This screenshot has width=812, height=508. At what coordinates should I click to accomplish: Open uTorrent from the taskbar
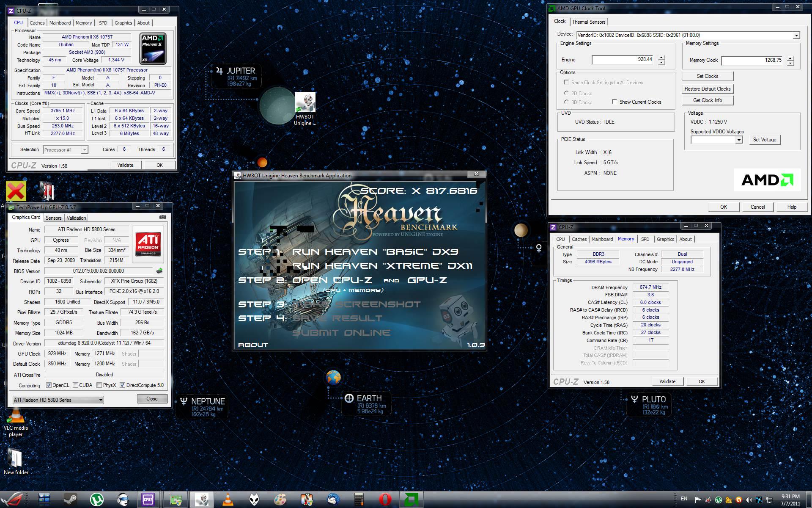(97, 500)
